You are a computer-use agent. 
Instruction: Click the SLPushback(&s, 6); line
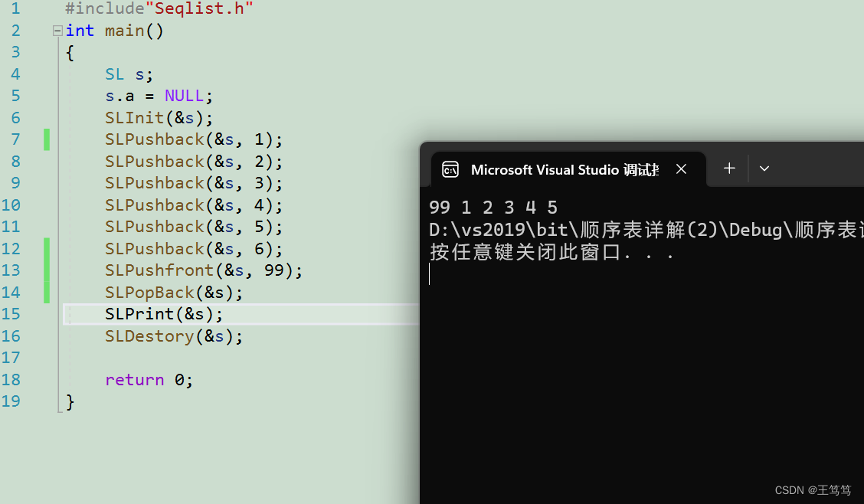click(194, 248)
